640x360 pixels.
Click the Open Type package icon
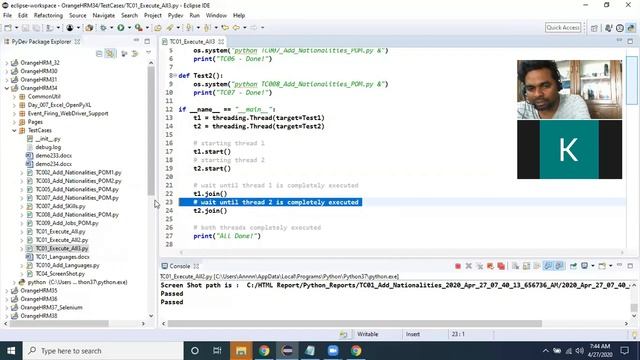pos(89,27)
